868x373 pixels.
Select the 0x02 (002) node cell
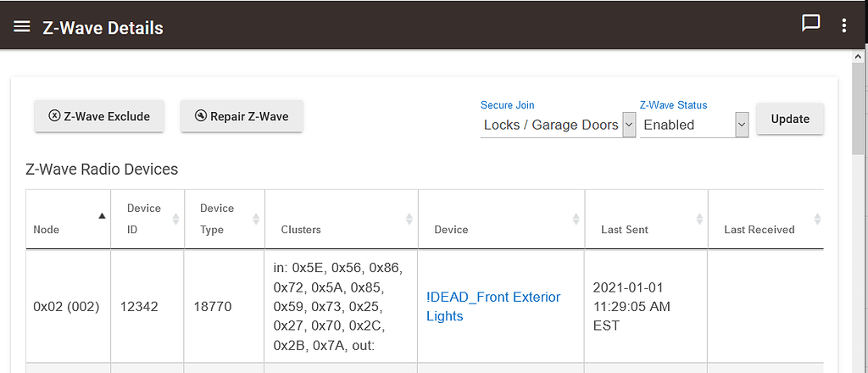(x=66, y=306)
